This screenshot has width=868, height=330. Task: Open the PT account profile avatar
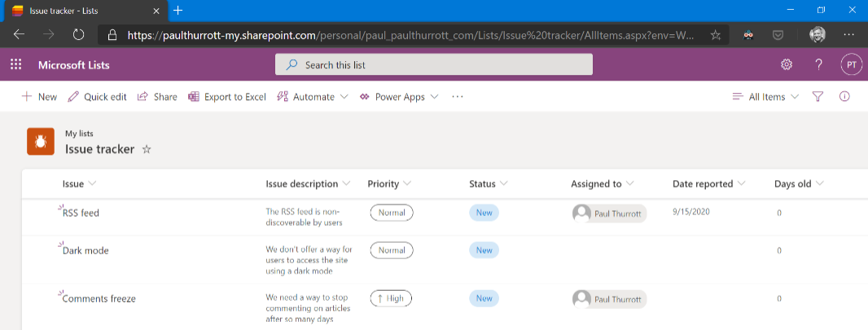coord(851,65)
